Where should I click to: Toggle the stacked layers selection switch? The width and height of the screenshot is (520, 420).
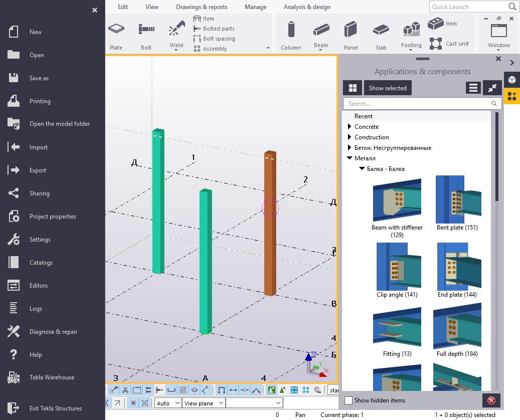(x=195, y=390)
